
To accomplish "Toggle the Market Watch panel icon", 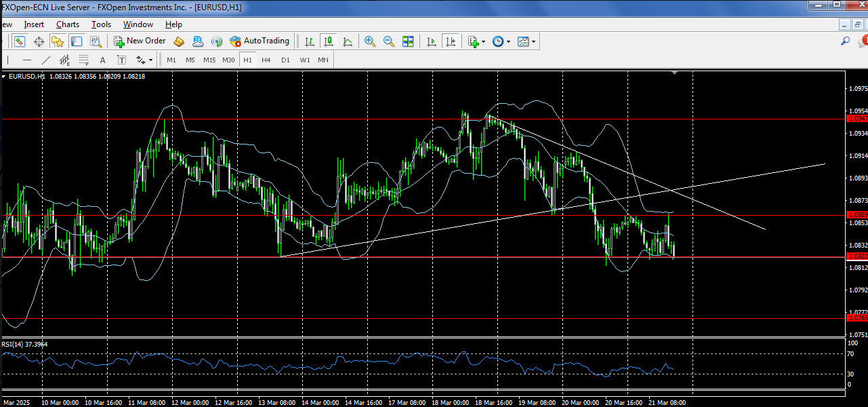I will [x=20, y=41].
